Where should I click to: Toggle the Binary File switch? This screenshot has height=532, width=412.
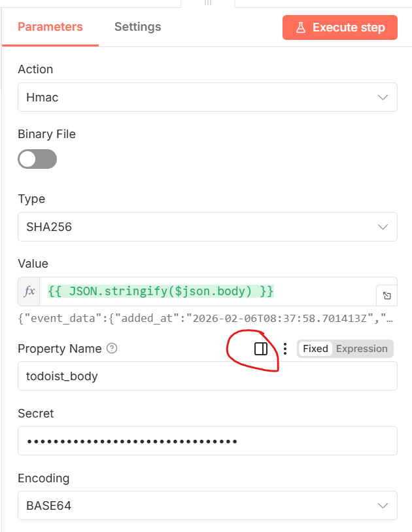click(37, 159)
